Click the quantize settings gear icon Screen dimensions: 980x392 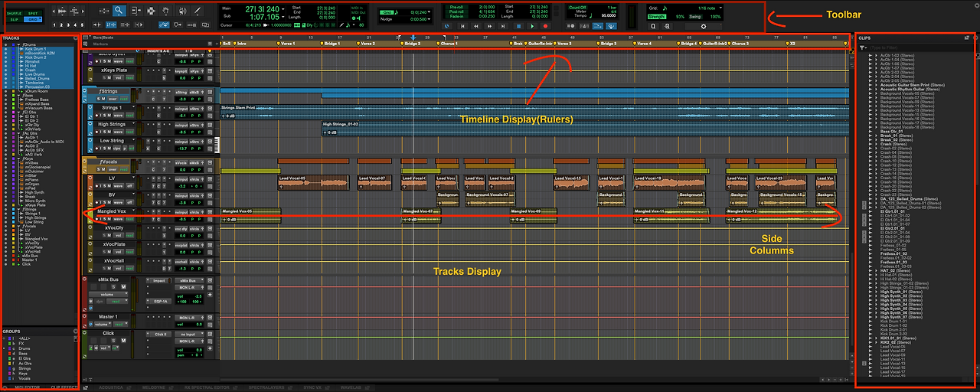click(x=703, y=26)
